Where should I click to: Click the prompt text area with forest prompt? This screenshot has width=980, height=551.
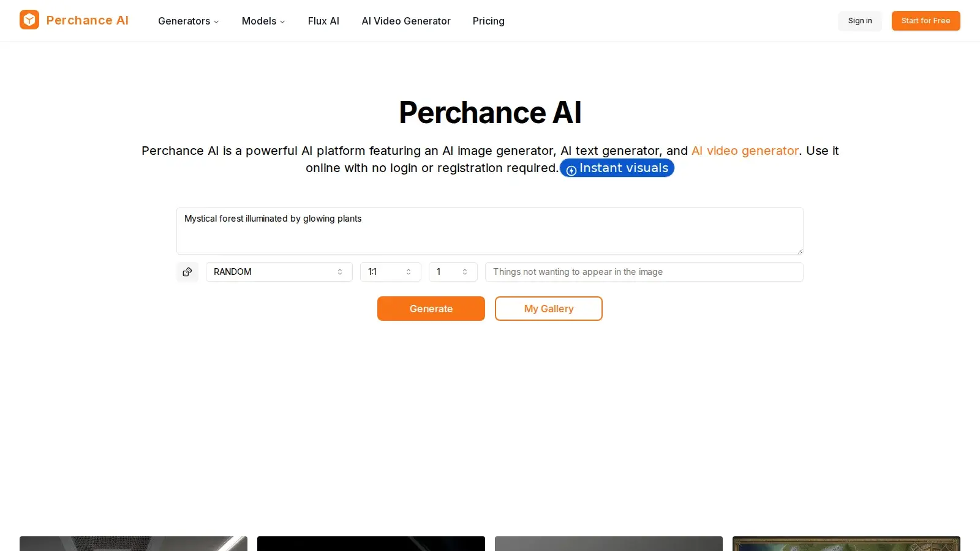[x=489, y=231]
